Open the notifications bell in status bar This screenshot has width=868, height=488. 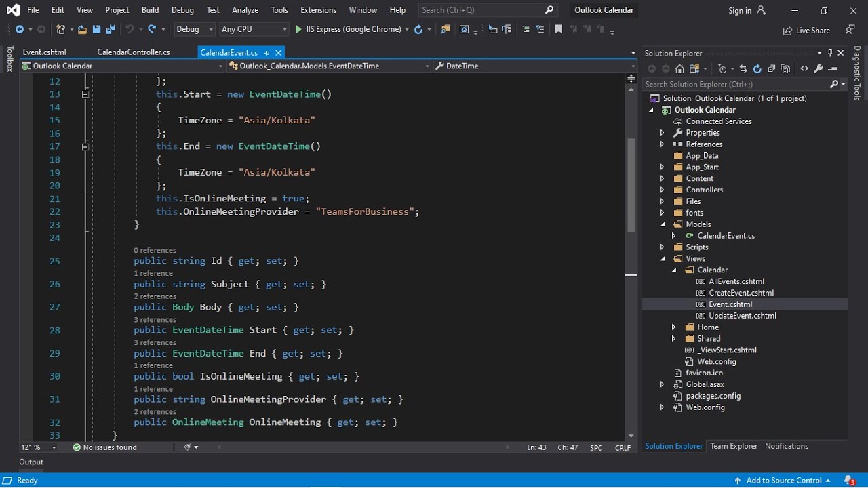(849, 481)
